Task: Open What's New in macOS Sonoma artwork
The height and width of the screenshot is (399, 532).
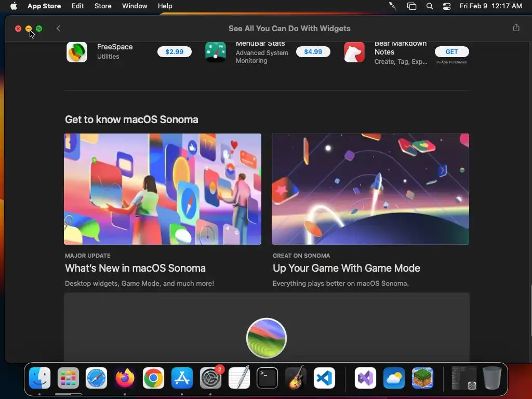Action: tap(163, 189)
